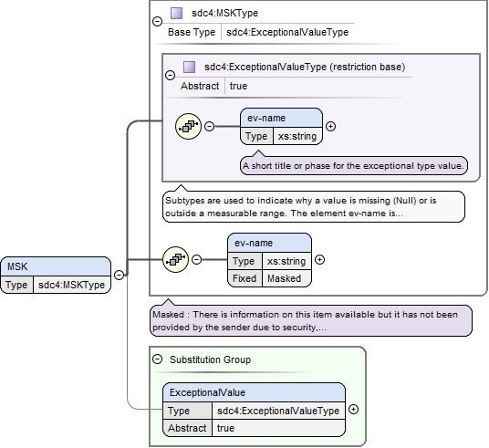Collapse the ExceptionalValueType restriction base section

click(170, 75)
